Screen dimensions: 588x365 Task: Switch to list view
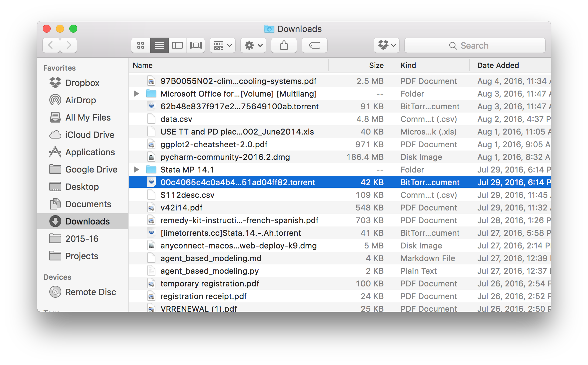coord(159,45)
